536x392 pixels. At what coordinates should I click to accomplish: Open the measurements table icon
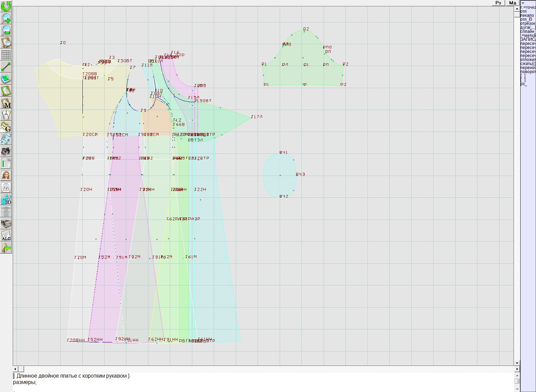tap(6, 163)
